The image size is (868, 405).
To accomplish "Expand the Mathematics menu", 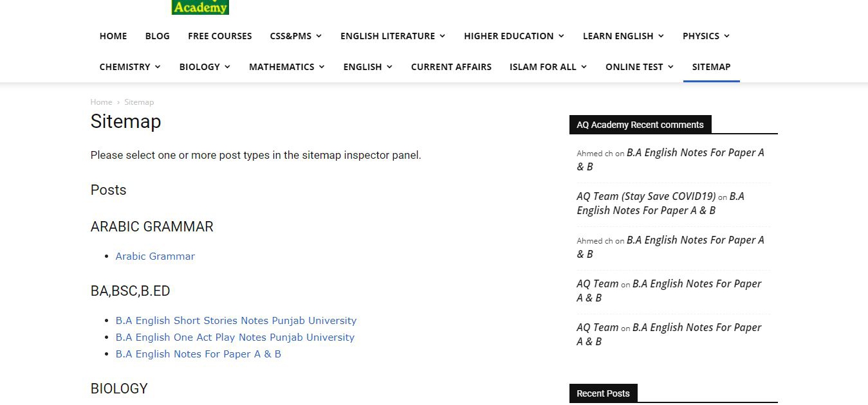I will tap(286, 67).
